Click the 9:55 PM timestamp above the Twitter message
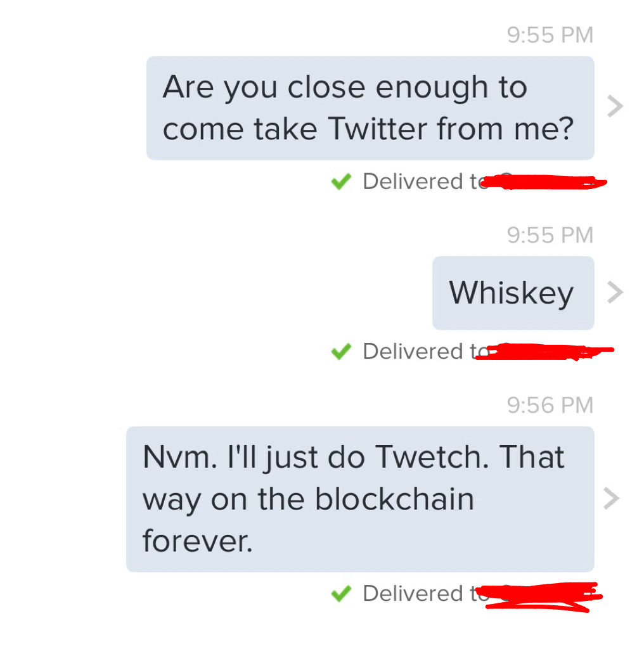Screen dimensions: 644x649 [550, 35]
